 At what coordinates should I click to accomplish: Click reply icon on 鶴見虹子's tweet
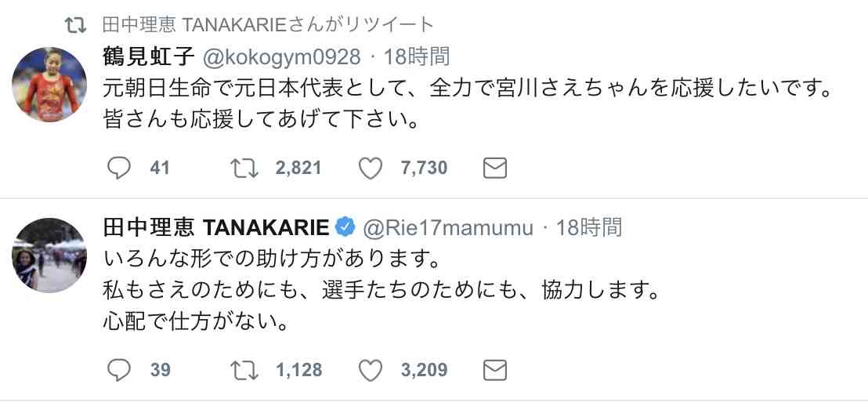click(x=118, y=168)
